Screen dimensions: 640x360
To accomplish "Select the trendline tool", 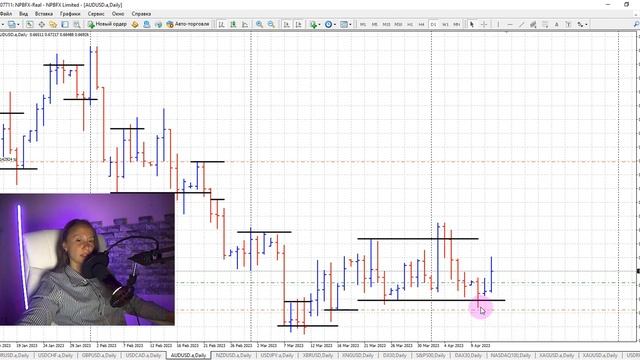I will 521,24.
